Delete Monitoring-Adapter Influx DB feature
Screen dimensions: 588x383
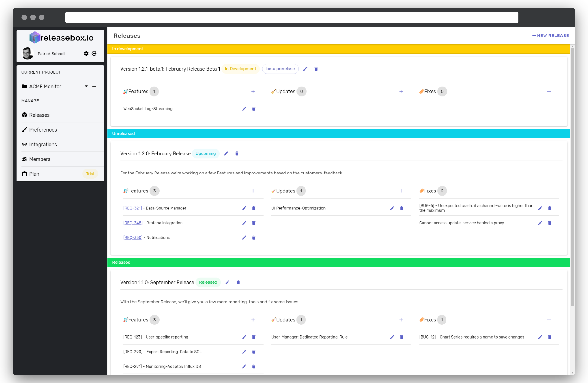254,367
